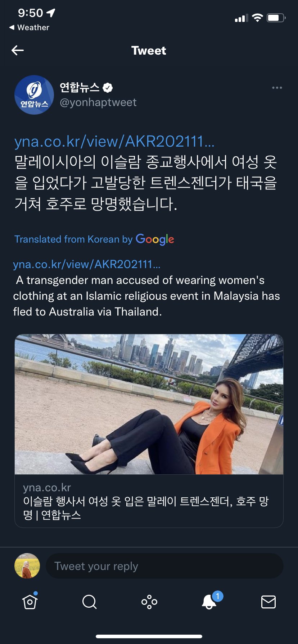Open the Spaces tab icon
This screenshot has height=644, width=298.
coord(149,602)
